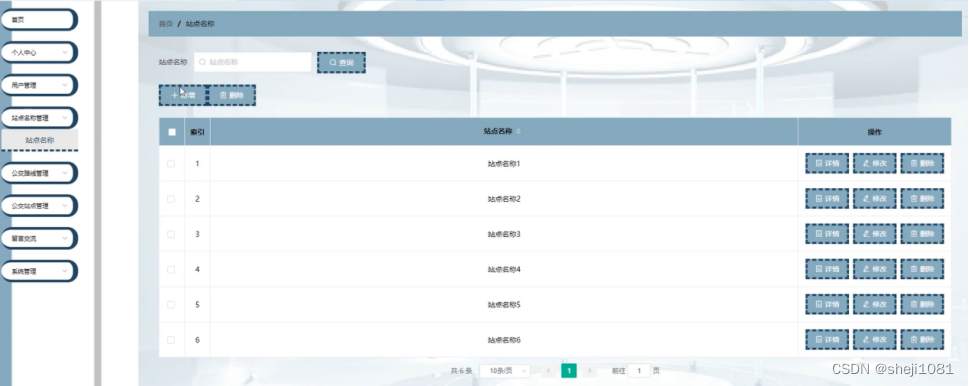Click trash 删除 for 站点名称3 row
The image size is (969, 386).
click(x=922, y=233)
